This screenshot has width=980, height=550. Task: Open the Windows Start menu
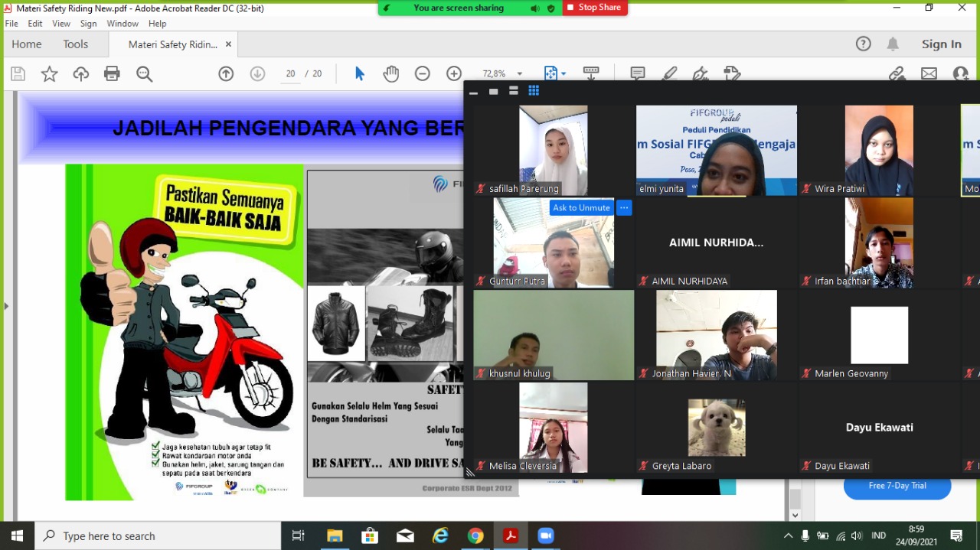[x=17, y=535]
